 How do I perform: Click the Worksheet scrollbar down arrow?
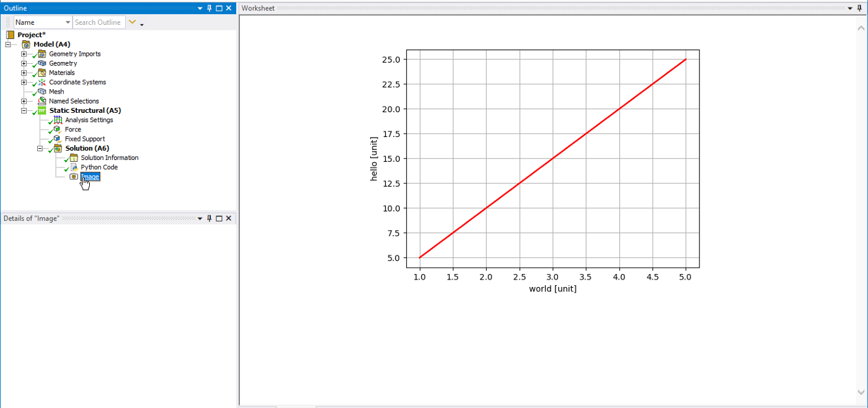click(862, 392)
